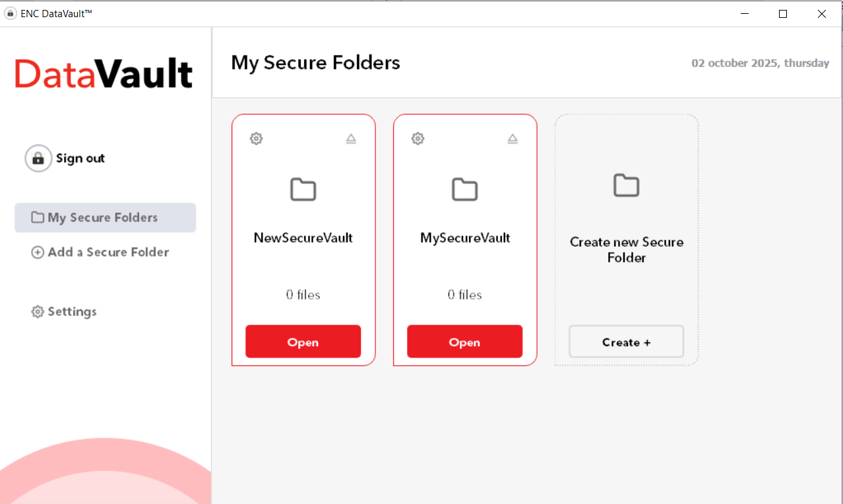
Task: Click the folder icon on MySecureVault card
Action: coord(465,189)
